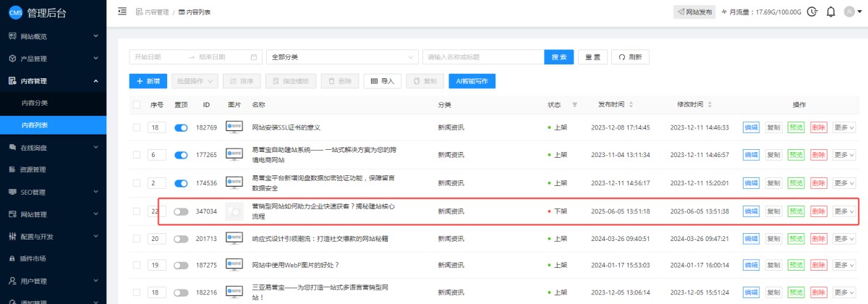Enable pin toggle for article 347034

(181, 211)
